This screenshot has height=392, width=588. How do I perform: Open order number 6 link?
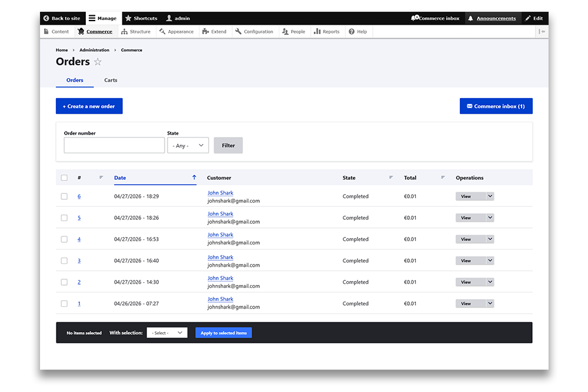pyautogui.click(x=79, y=196)
